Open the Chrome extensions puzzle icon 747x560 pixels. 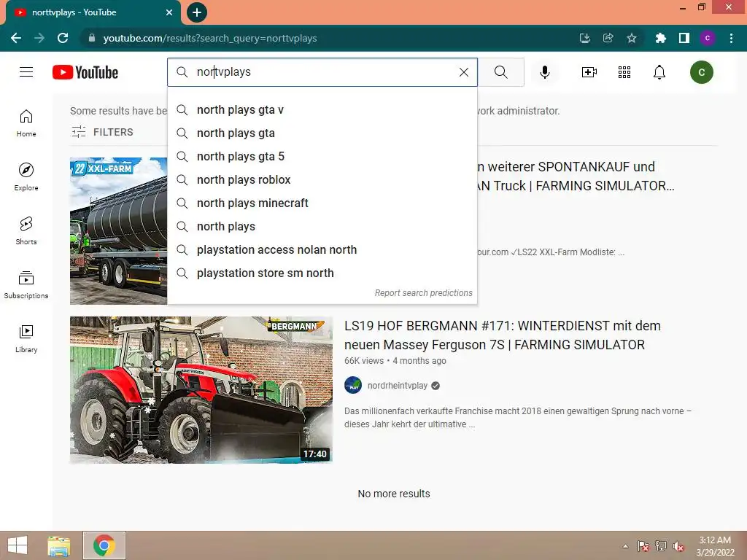(x=660, y=38)
